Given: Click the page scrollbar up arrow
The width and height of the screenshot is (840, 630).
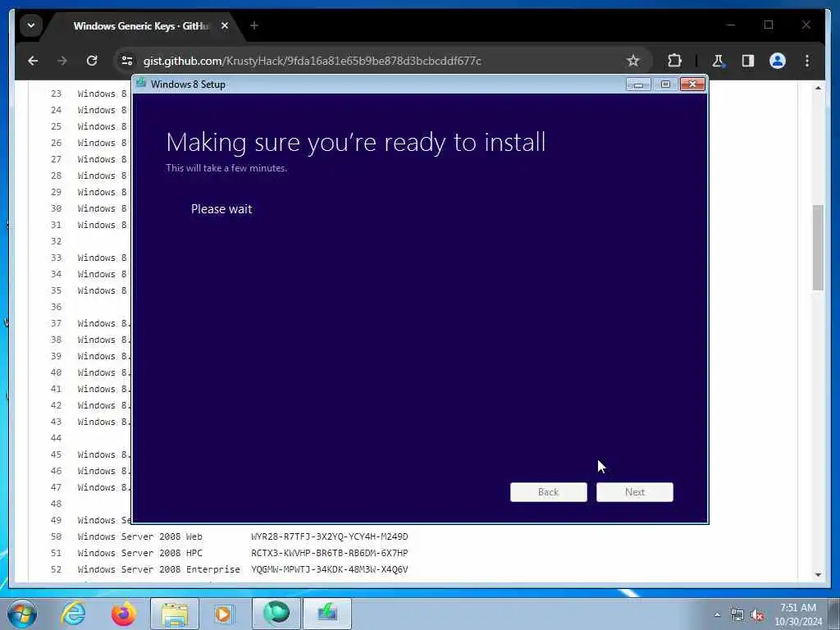Looking at the screenshot, I should pos(818,88).
